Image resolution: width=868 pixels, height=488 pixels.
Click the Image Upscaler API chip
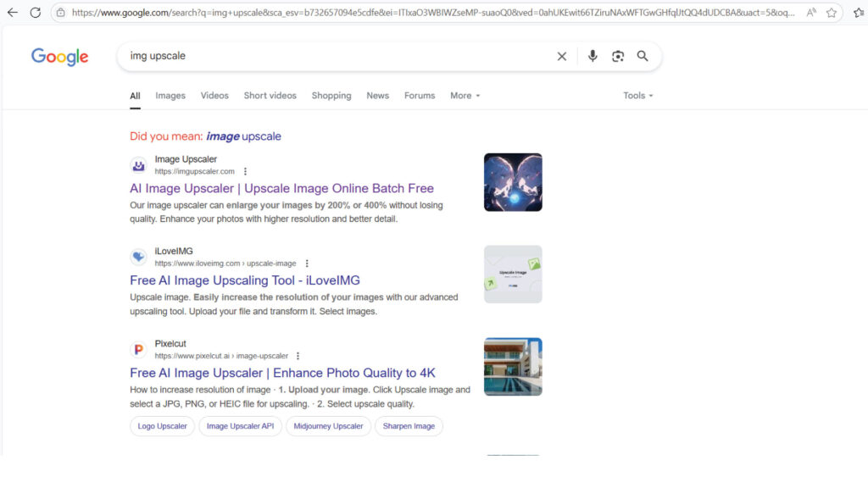click(240, 426)
